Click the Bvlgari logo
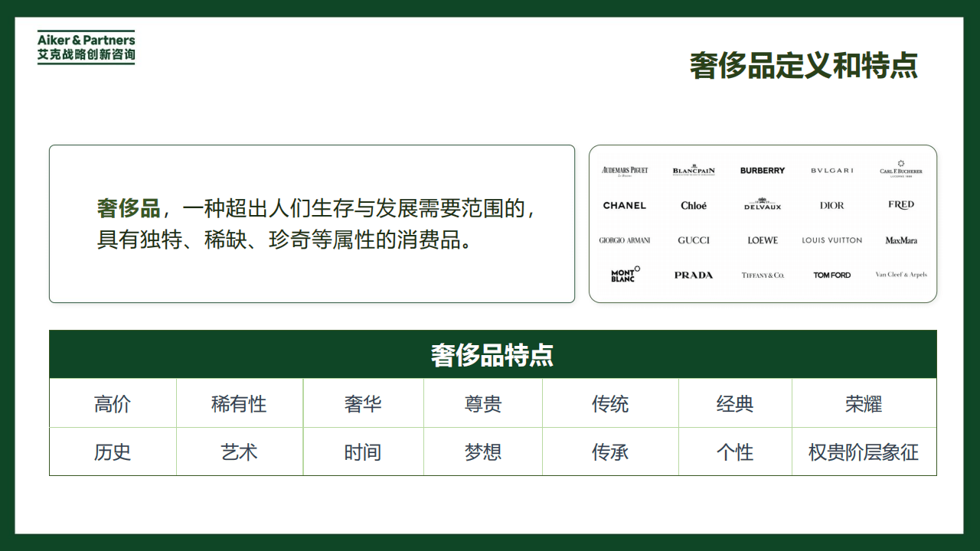Image resolution: width=980 pixels, height=551 pixels. tap(831, 171)
